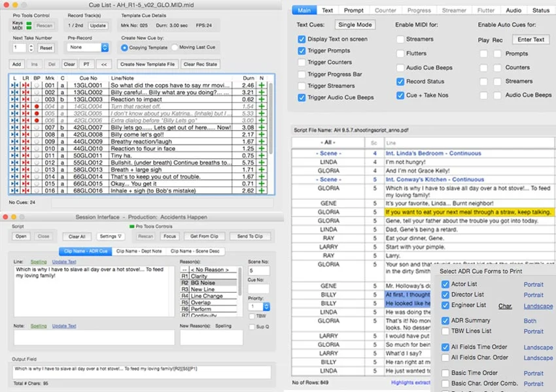Toggle the BP circle for cue 50GLO011

37,155
